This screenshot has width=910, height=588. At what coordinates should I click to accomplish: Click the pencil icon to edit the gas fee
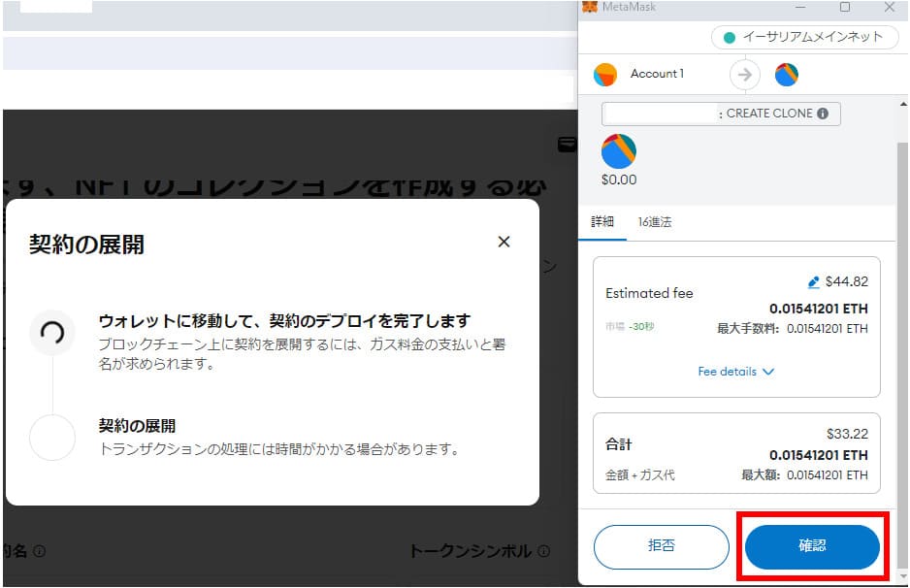814,281
